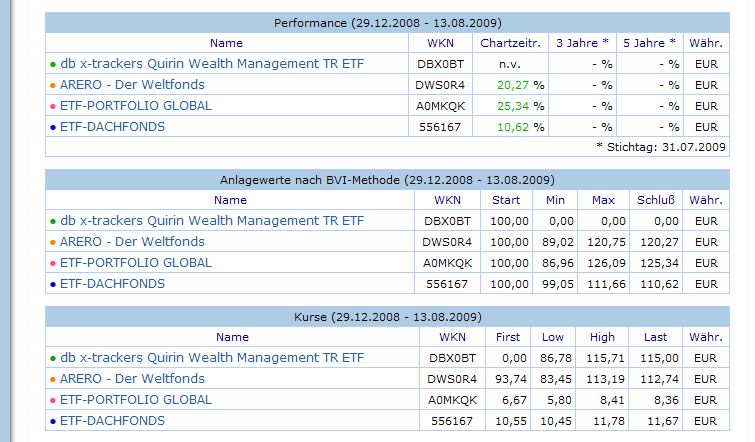This screenshot has width=755, height=442.
Task: Click orange dot beside ARERO in Performance table
Action: (52, 86)
